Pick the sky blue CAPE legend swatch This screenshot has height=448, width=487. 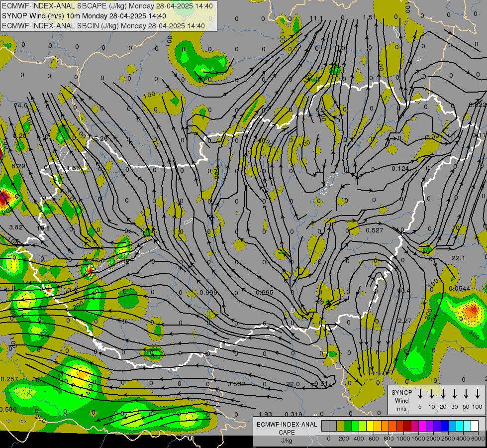point(453,426)
